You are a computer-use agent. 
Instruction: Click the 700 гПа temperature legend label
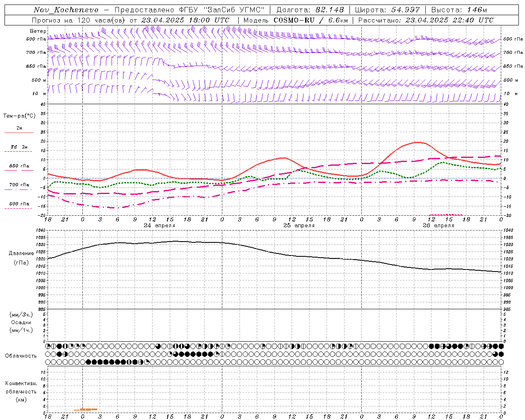19,185
